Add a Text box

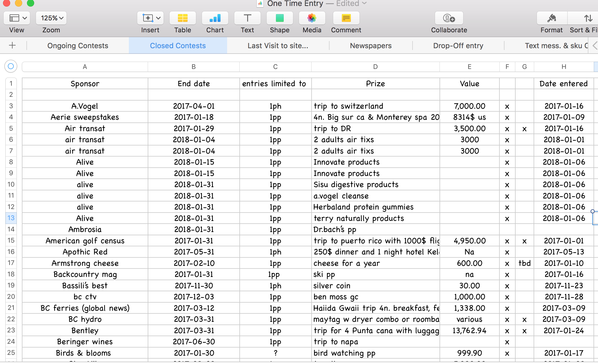(x=247, y=18)
